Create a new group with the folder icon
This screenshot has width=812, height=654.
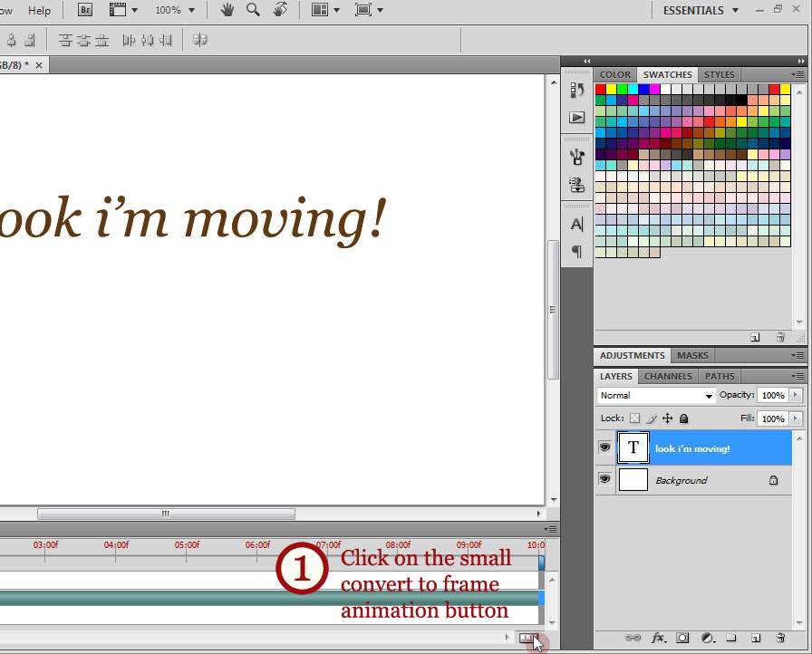(x=730, y=638)
